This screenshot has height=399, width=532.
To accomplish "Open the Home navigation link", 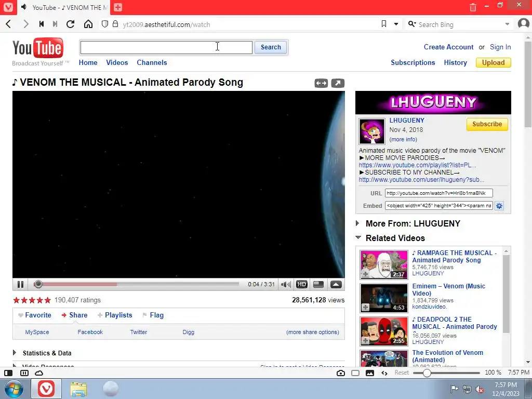I will click(88, 62).
